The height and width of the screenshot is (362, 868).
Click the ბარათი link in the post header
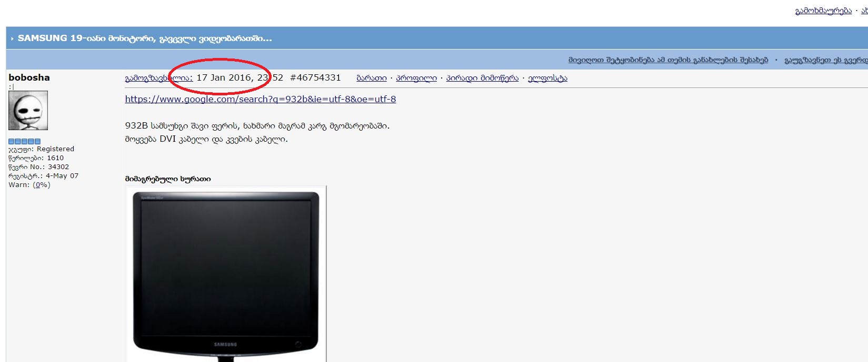[x=372, y=78]
